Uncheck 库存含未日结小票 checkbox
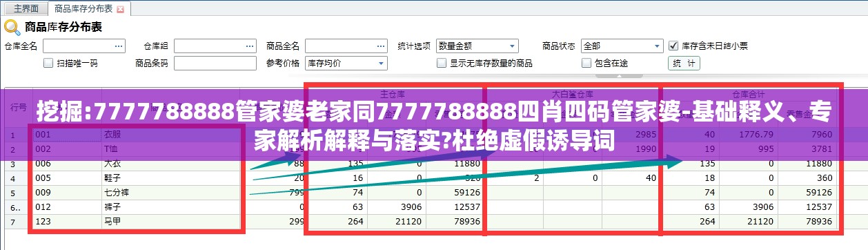The width and height of the screenshot is (868, 250). pyautogui.click(x=673, y=46)
